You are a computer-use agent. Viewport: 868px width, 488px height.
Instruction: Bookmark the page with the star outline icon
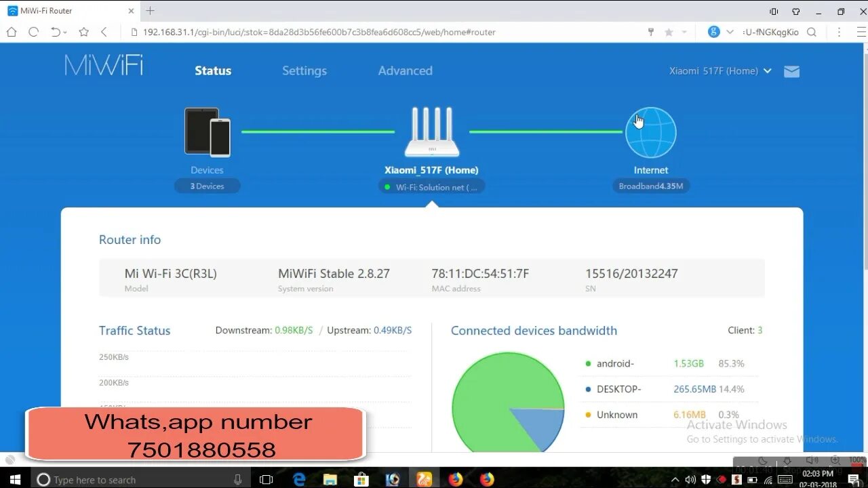83,32
